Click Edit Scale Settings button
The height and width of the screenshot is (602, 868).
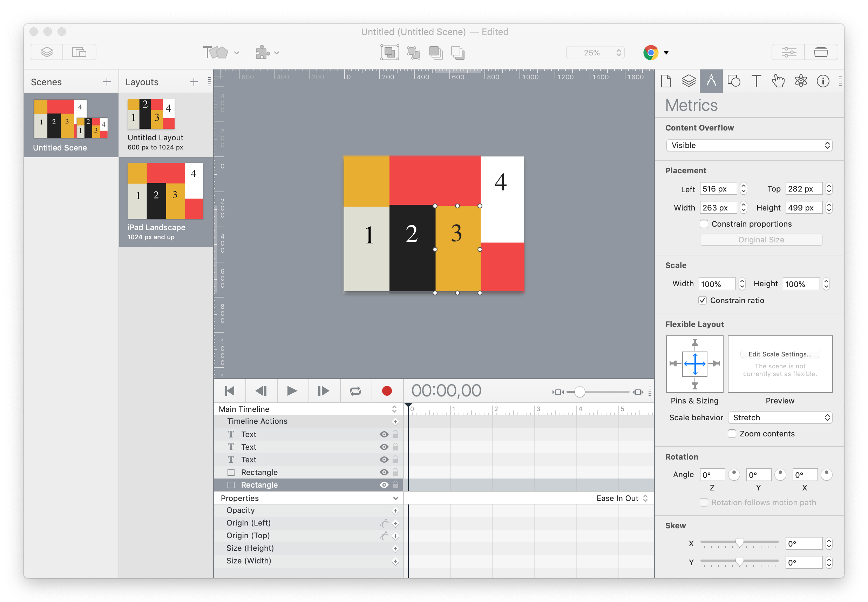[x=780, y=354]
